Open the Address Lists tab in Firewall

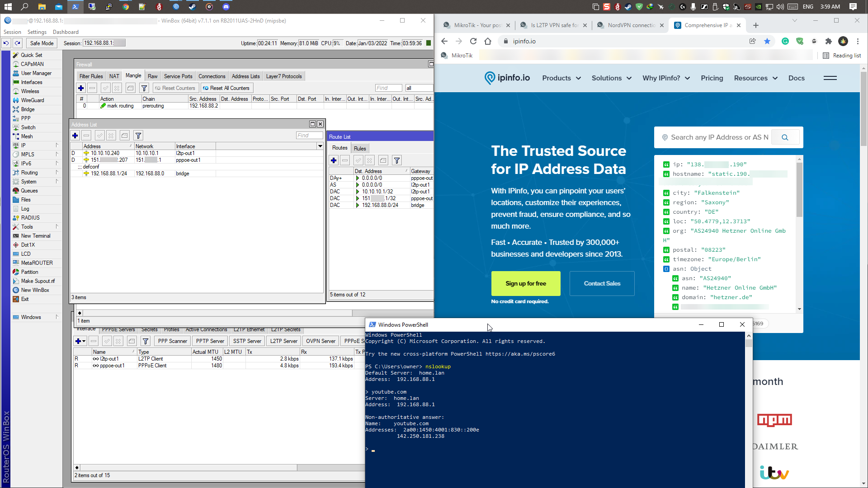coord(245,76)
